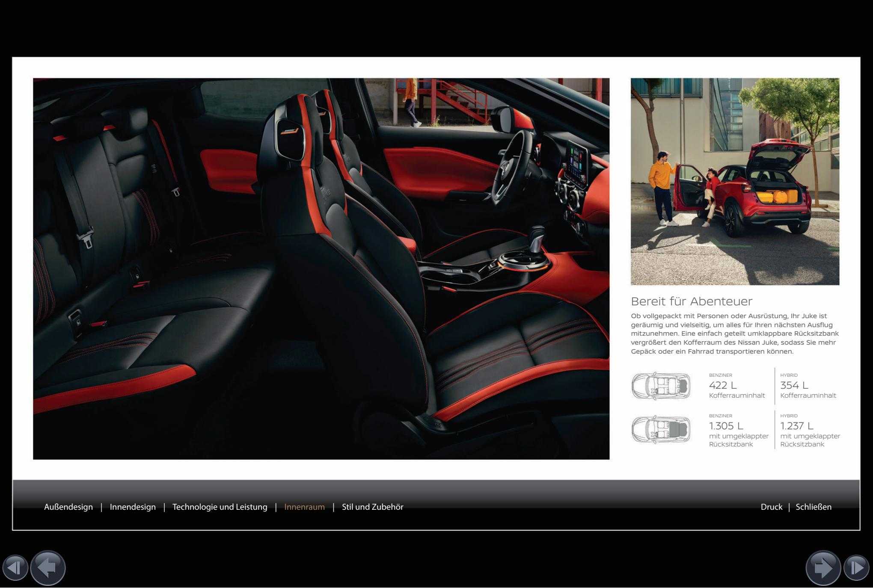Click the photo of red Juke with open trunk
Screen dimensions: 873x588
[x=735, y=181]
